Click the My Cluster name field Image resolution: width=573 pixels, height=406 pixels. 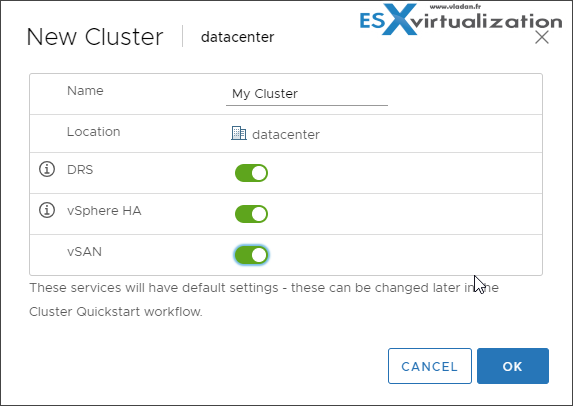click(307, 94)
